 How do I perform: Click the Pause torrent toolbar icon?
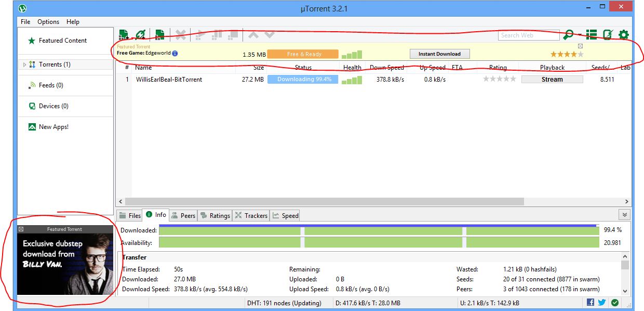click(217, 34)
